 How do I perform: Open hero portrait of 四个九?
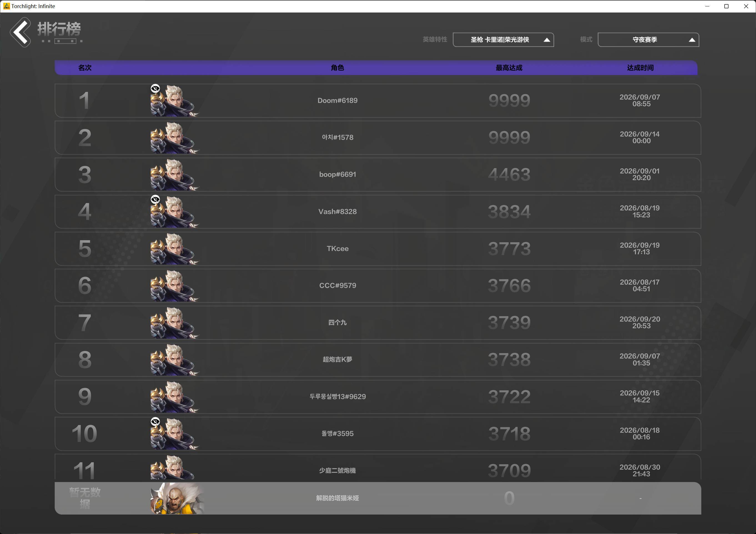pyautogui.click(x=175, y=323)
